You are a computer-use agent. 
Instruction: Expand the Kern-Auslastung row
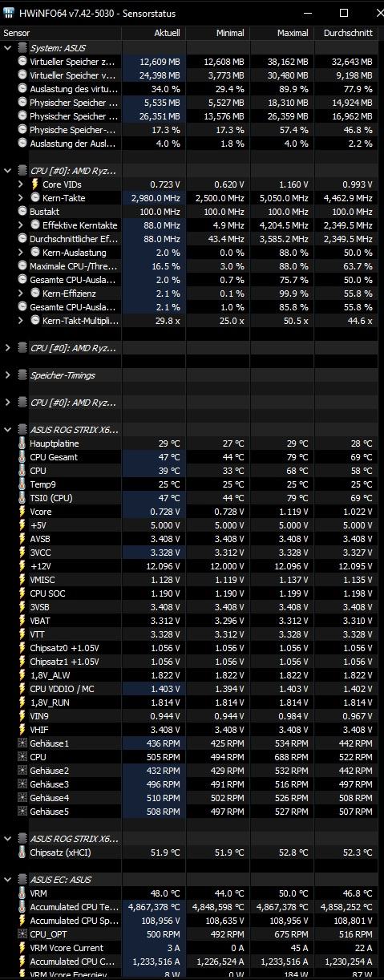click(22, 253)
